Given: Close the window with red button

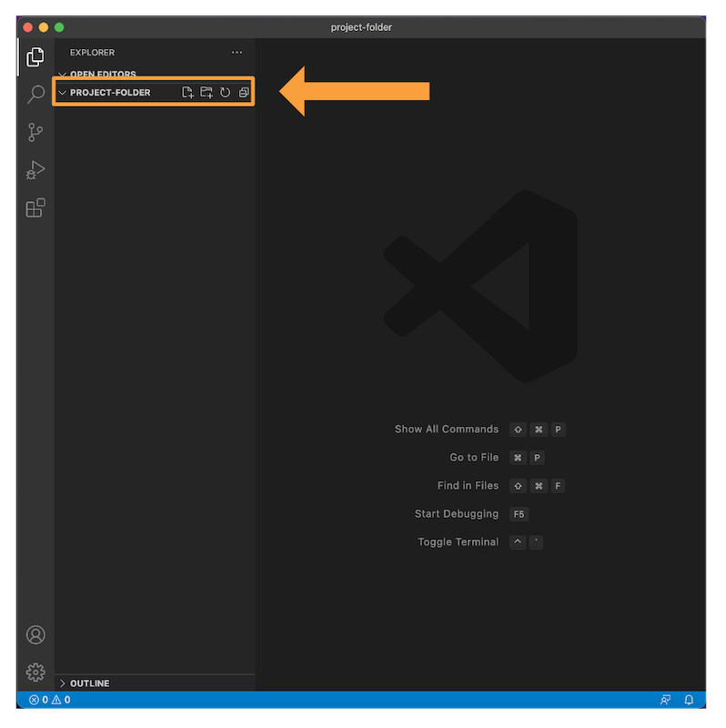Looking at the screenshot, I should pos(28,27).
